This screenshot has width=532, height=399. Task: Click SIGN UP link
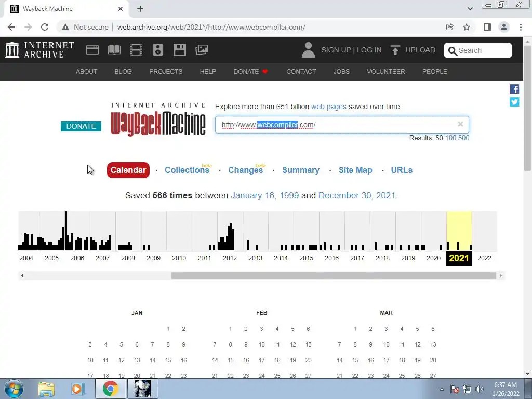(x=336, y=50)
